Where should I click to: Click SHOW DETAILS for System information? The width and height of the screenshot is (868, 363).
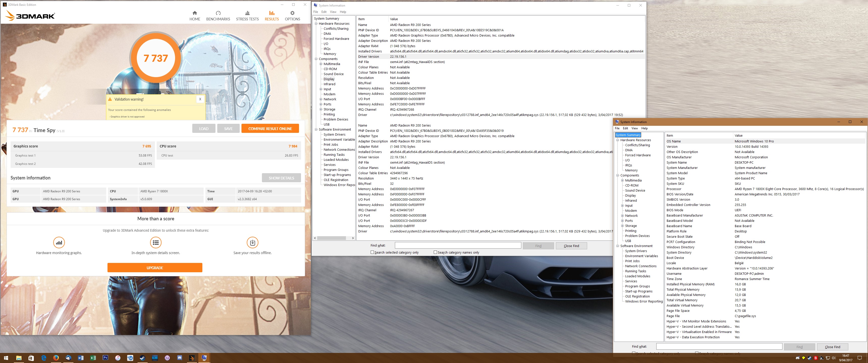click(281, 178)
